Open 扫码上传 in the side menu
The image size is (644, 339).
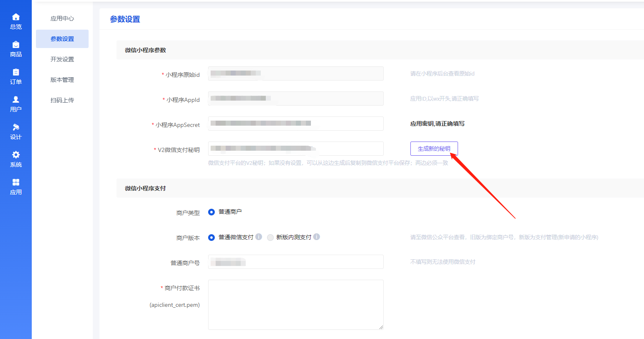pyautogui.click(x=62, y=100)
